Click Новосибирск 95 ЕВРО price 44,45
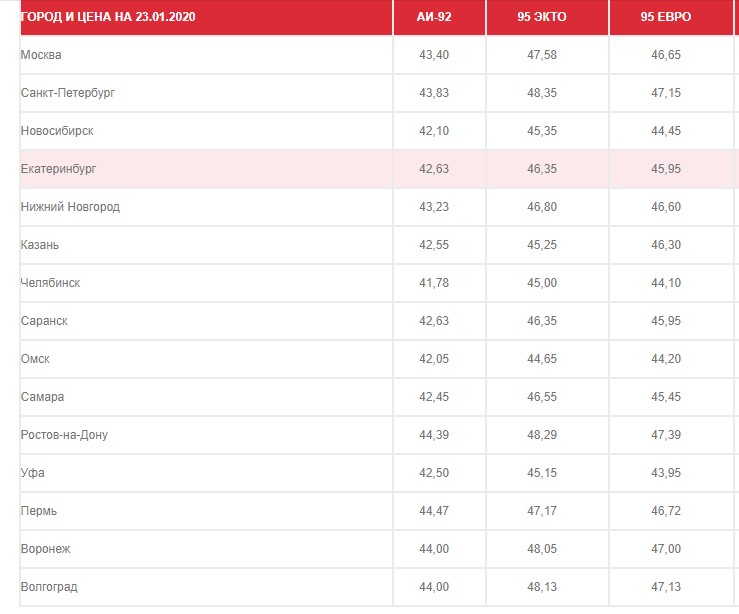The image size is (739, 614). click(666, 131)
